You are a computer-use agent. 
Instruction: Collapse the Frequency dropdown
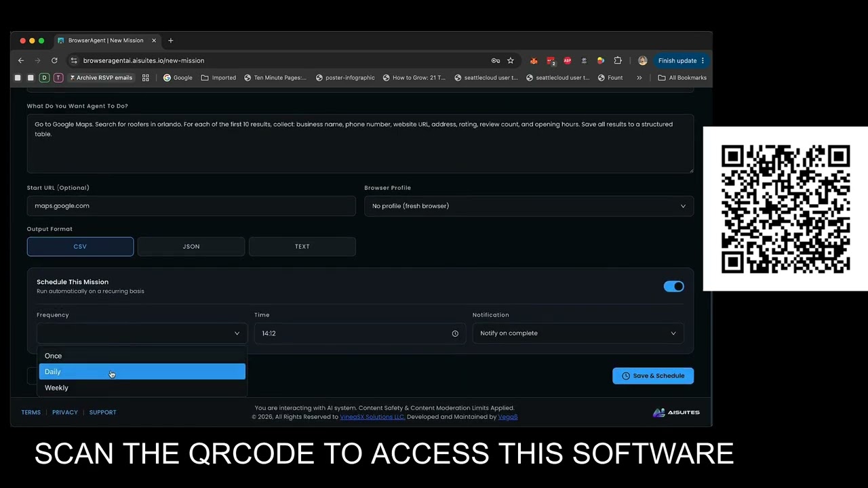pos(142,333)
